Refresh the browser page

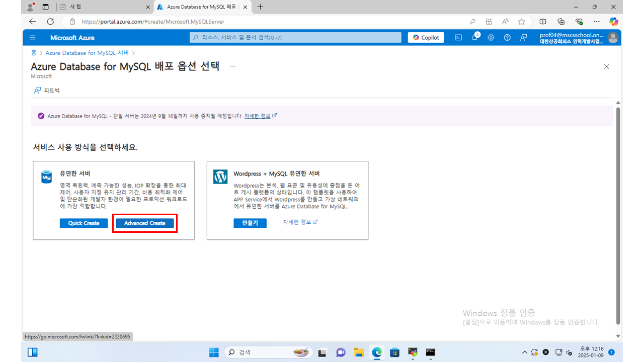coord(50,22)
